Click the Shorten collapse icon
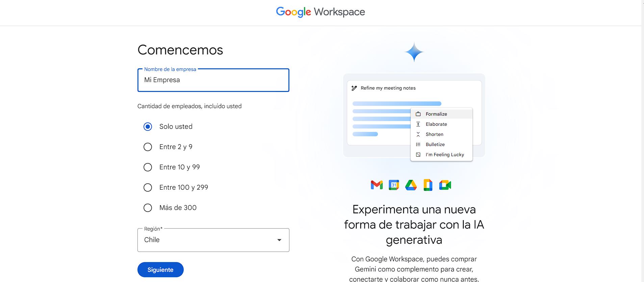The image size is (644, 282). [418, 134]
